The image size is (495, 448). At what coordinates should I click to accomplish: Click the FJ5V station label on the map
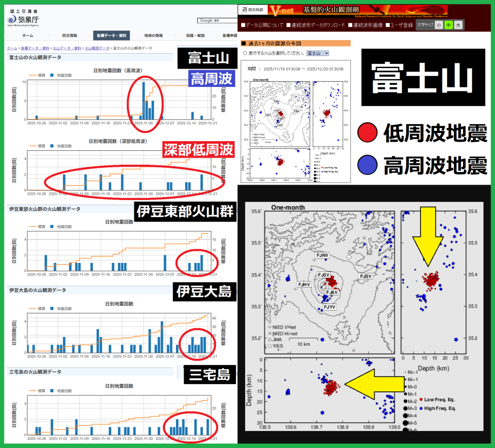pos(323,275)
